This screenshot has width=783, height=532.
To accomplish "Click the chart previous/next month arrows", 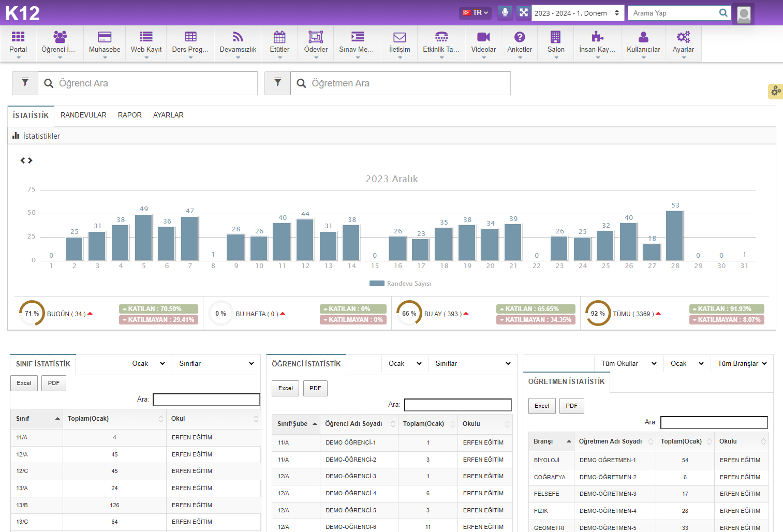I will 26,160.
